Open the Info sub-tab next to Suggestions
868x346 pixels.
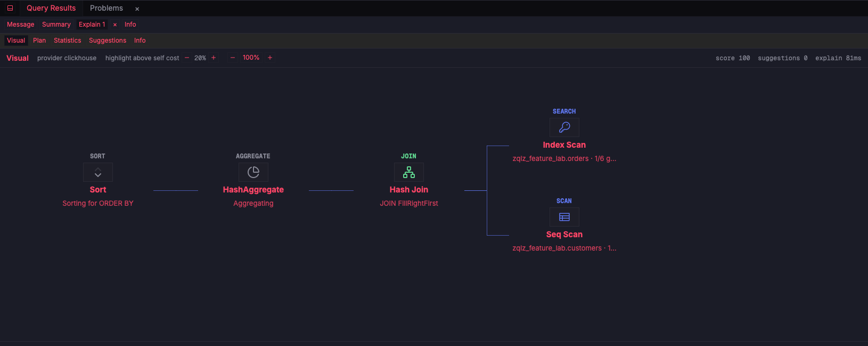point(140,41)
